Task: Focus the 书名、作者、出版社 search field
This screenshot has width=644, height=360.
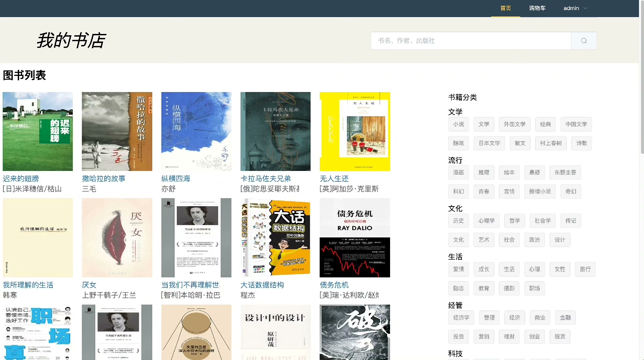Action: click(x=471, y=41)
